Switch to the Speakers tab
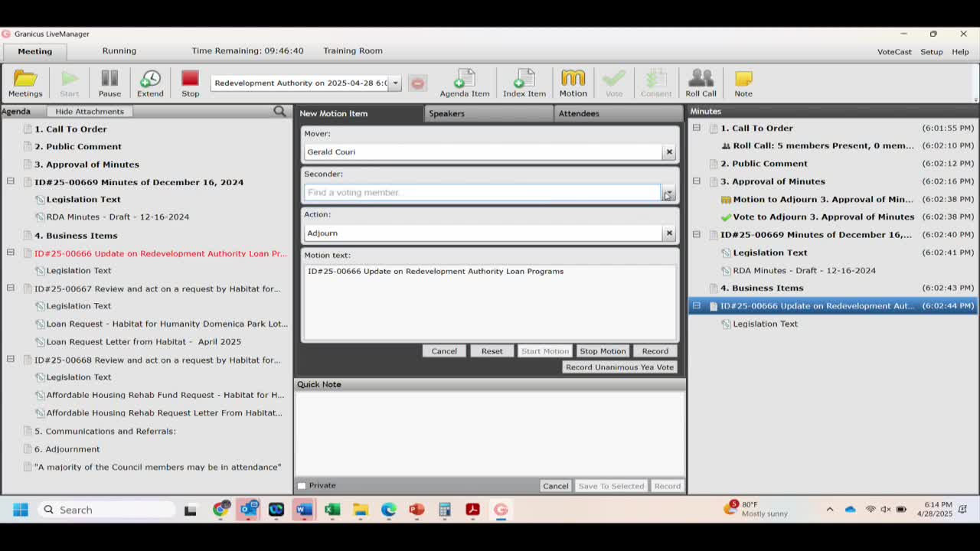This screenshot has height=551, width=980. click(x=446, y=113)
